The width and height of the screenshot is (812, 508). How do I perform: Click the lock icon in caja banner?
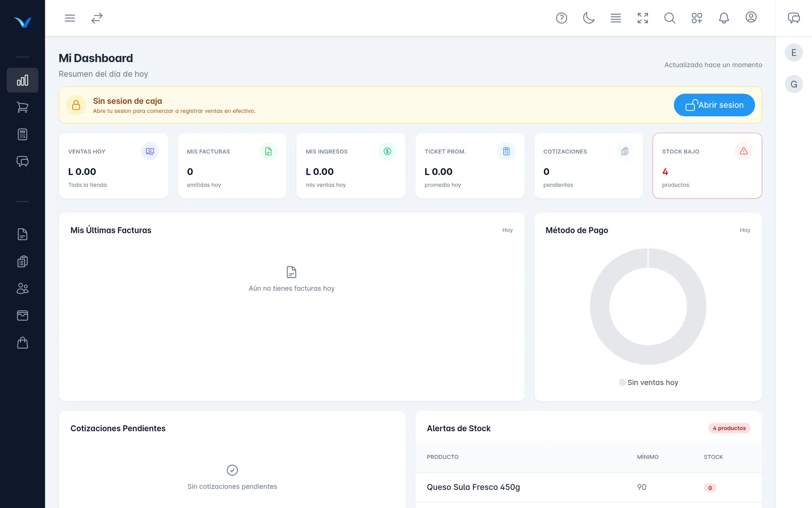(76, 105)
